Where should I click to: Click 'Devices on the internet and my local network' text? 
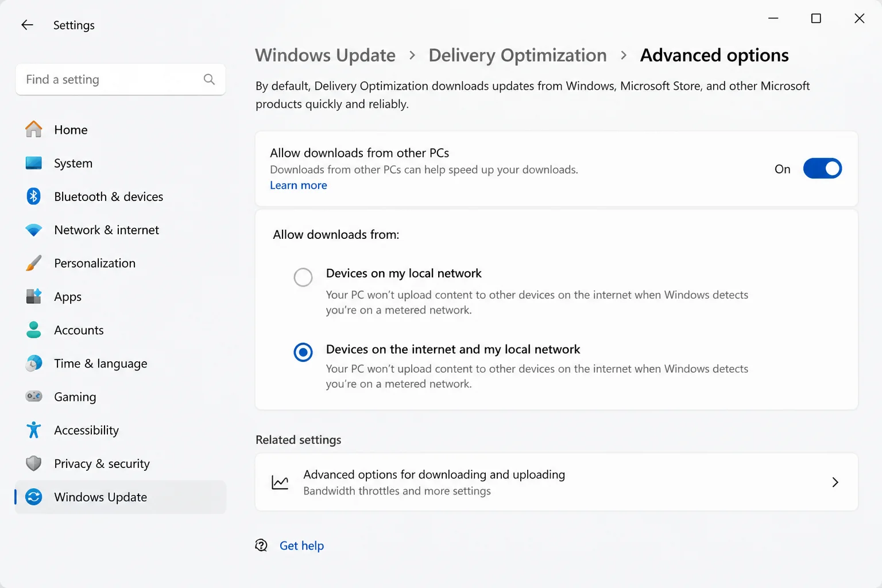click(x=453, y=349)
